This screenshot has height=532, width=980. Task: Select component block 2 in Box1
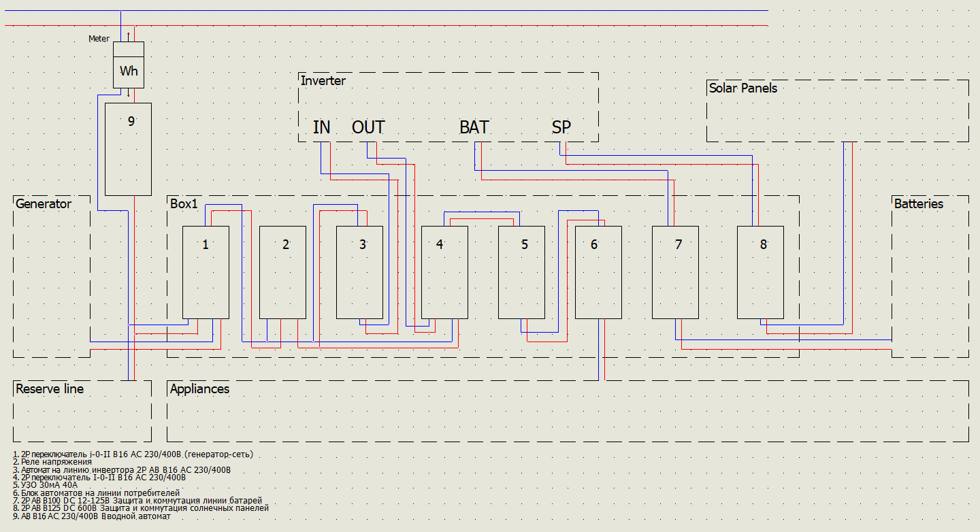click(x=282, y=272)
